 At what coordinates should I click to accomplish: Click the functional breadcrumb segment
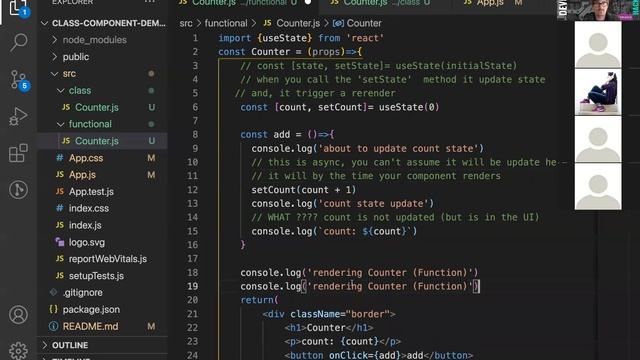coord(226,24)
